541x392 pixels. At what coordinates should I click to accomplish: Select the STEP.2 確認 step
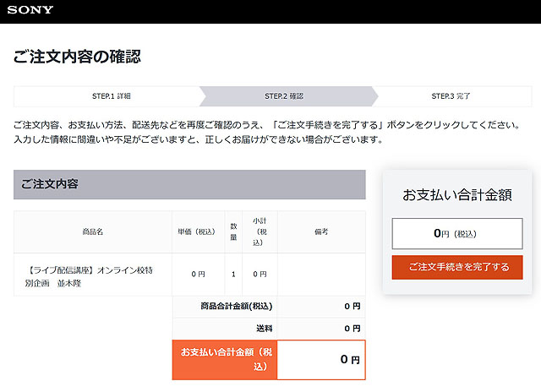point(283,96)
